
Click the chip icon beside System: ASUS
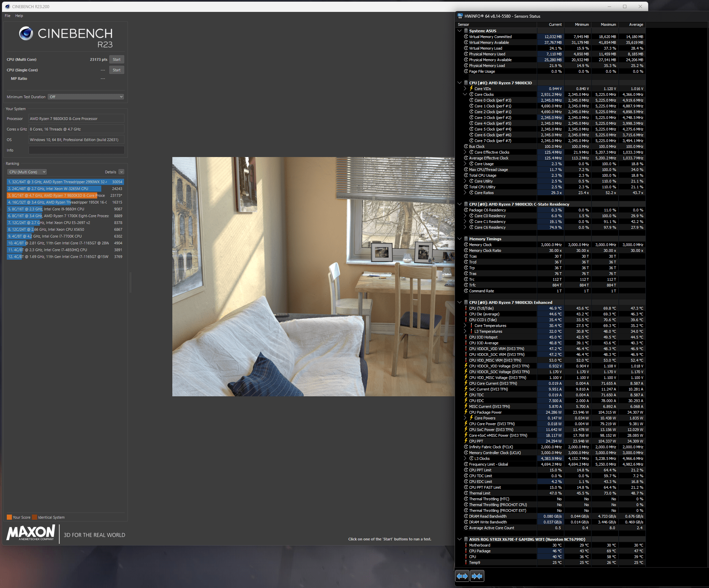pos(466,31)
